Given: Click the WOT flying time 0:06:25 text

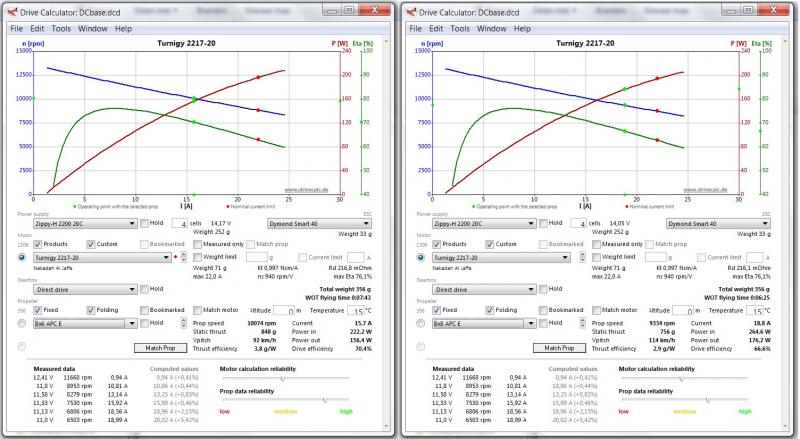Looking at the screenshot, I should 737,298.
